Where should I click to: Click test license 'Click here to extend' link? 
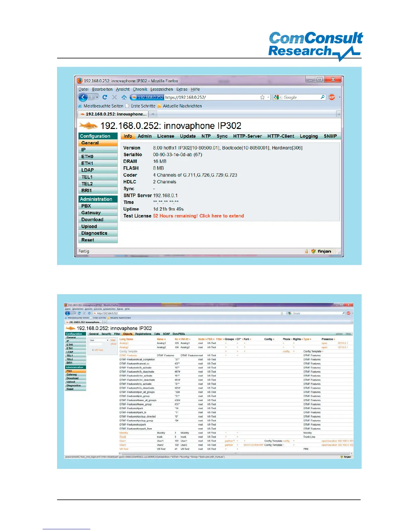click(x=222, y=216)
